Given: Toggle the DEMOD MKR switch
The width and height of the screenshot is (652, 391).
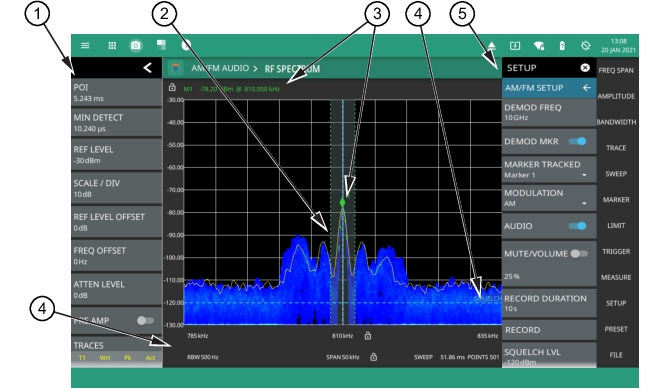Looking at the screenshot, I should (578, 141).
